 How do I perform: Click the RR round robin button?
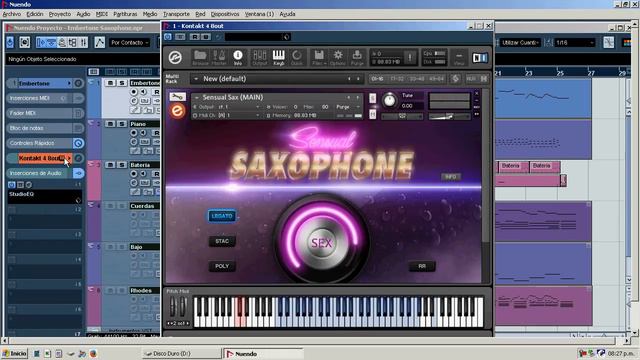click(x=422, y=266)
